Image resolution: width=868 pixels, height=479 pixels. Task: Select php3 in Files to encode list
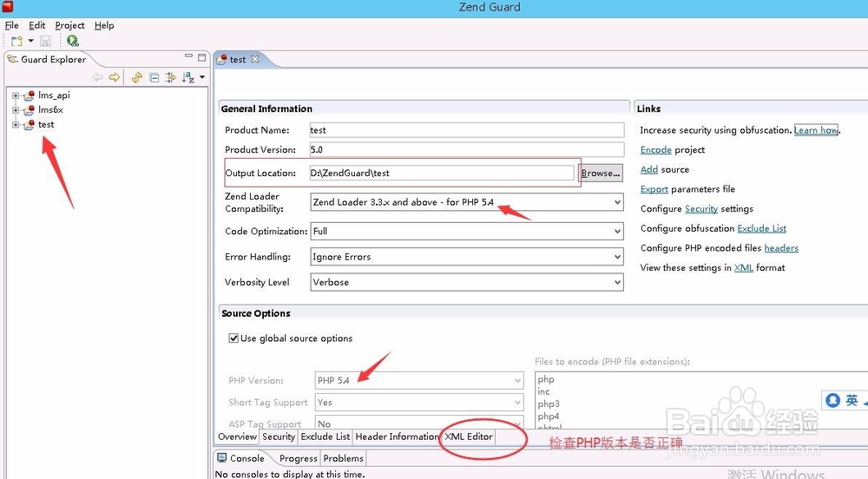click(x=549, y=404)
